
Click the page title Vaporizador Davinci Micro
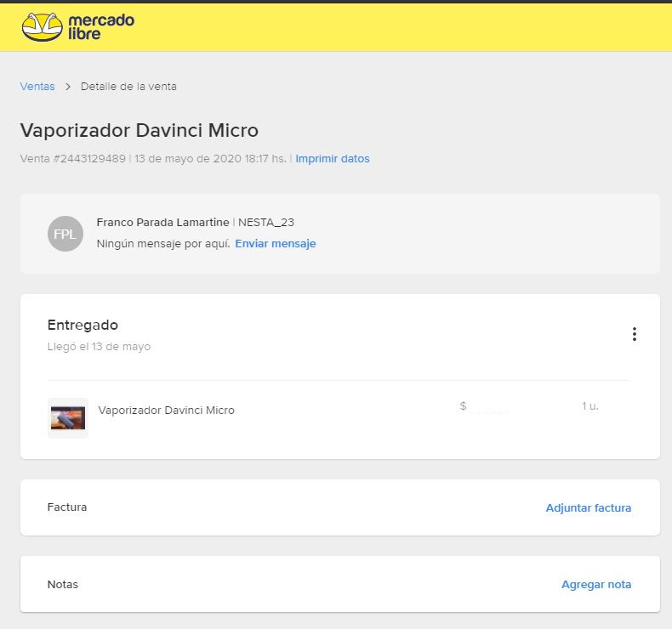[140, 131]
